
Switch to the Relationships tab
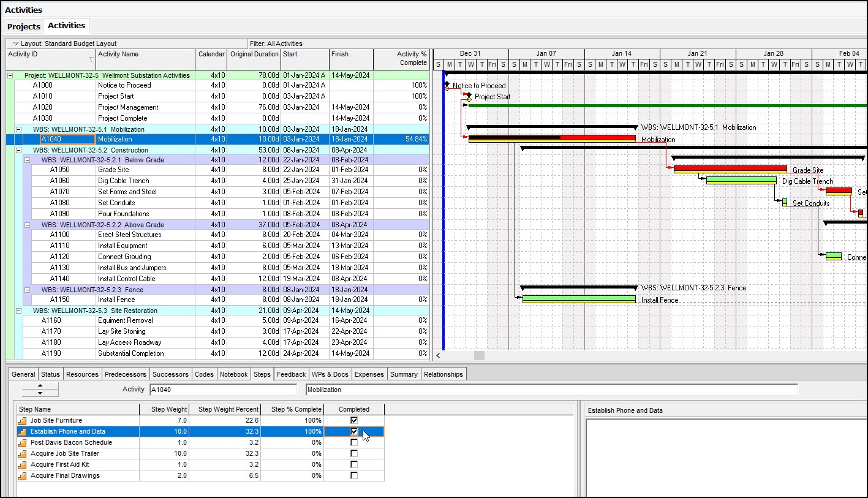click(x=443, y=374)
